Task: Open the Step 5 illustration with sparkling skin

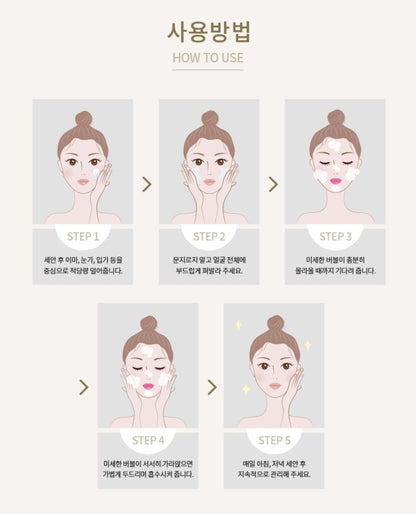Action: (x=274, y=365)
